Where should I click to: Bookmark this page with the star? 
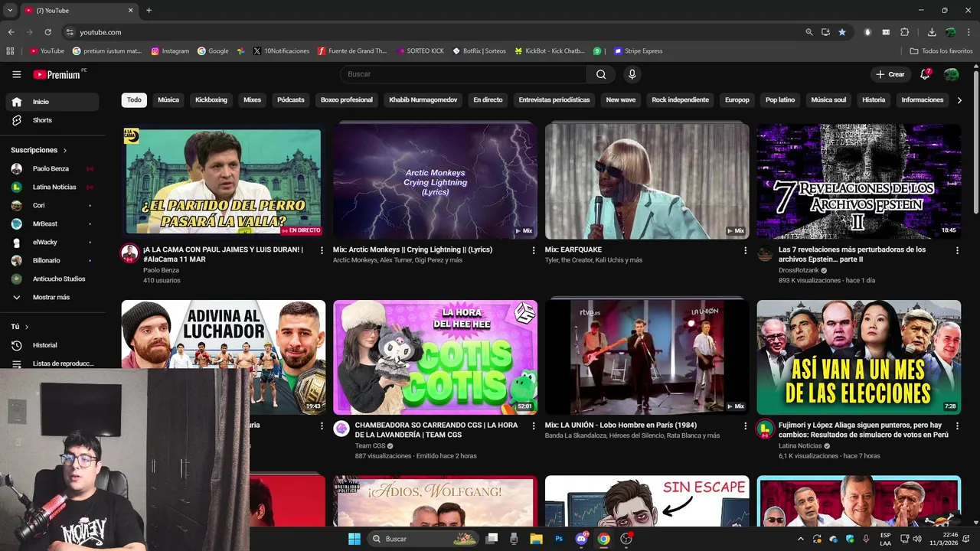[842, 32]
